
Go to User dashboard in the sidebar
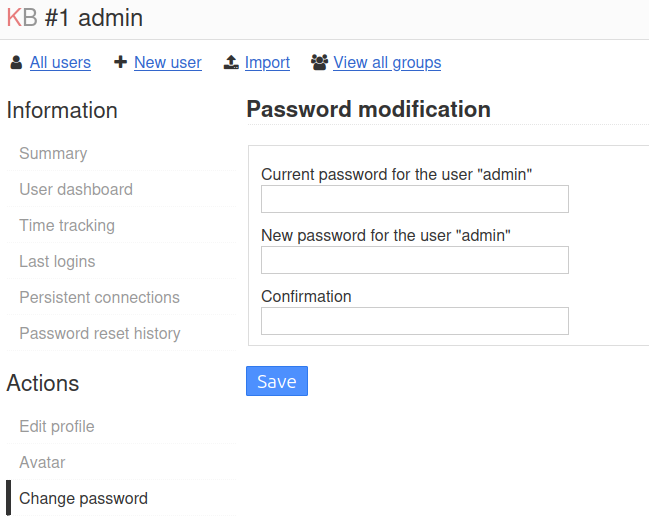click(76, 190)
